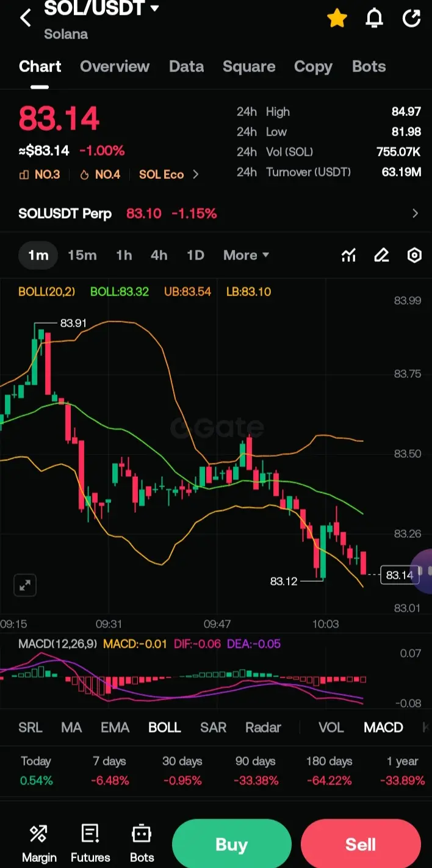The width and height of the screenshot is (432, 868).
Task: Open Futures trading icon
Action: tap(90, 844)
